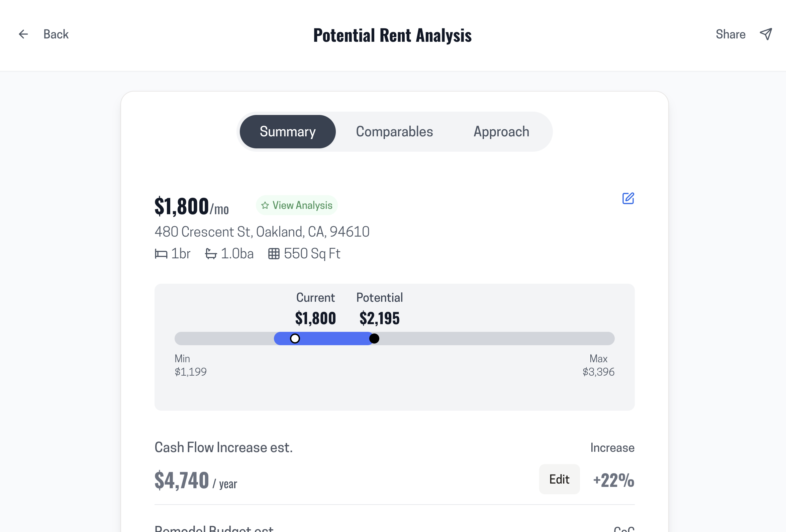Click the square footage grid icon

pos(274,254)
